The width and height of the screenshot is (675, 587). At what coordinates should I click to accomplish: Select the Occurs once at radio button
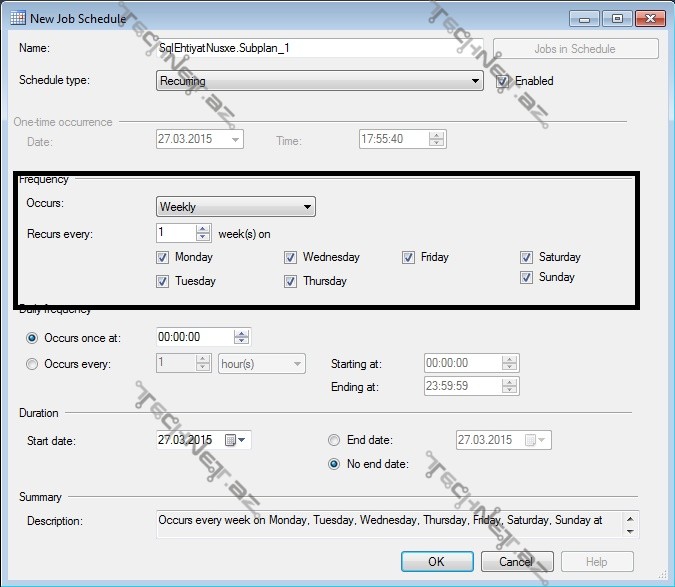32,338
